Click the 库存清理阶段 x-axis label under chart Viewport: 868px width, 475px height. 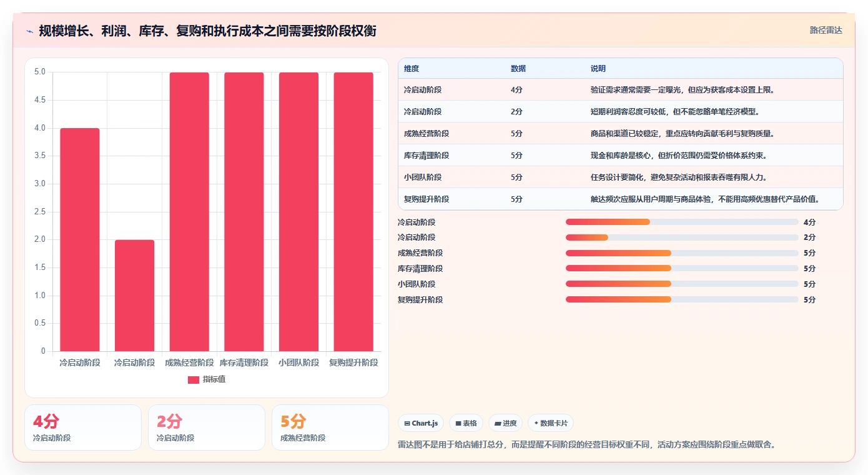coord(244,362)
